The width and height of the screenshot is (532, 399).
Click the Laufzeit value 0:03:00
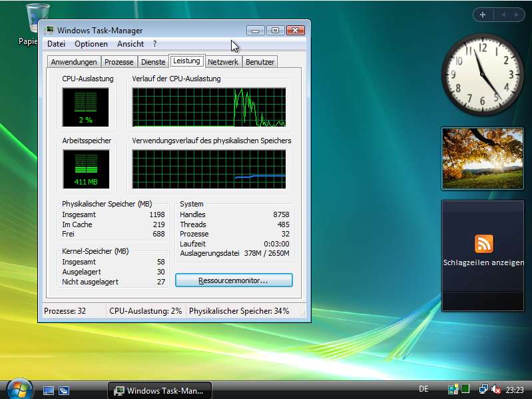tap(276, 244)
